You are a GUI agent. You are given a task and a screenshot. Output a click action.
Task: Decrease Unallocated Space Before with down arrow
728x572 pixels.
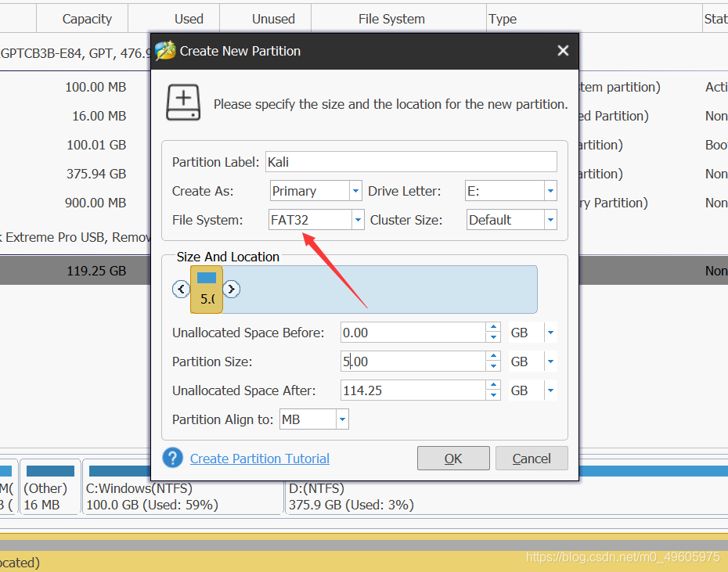[493, 337]
